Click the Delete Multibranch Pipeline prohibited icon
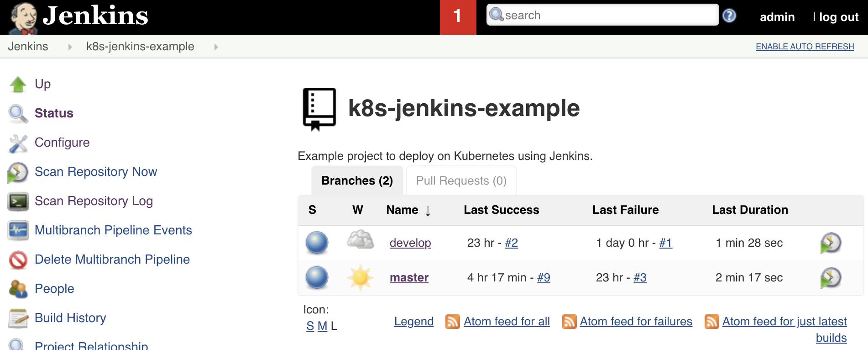Screen dimensions: 868x350 coord(18,260)
